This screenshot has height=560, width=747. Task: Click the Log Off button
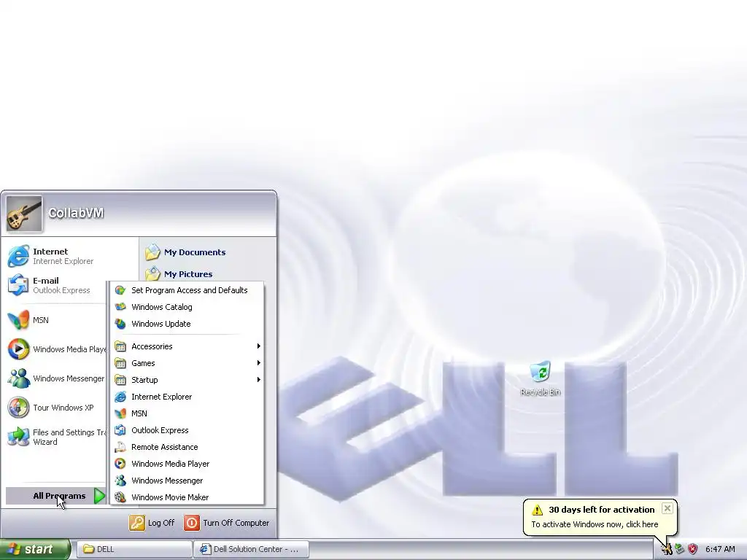click(152, 523)
